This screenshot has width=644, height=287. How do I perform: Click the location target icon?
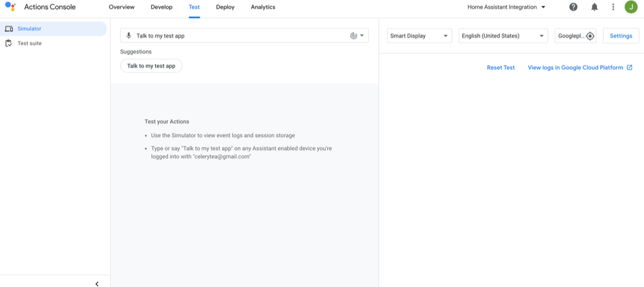[590, 36]
